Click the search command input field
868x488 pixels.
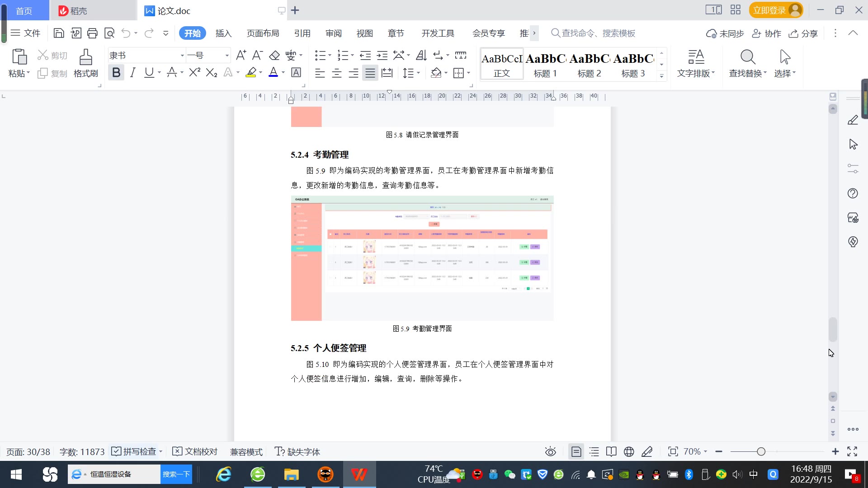pos(598,33)
